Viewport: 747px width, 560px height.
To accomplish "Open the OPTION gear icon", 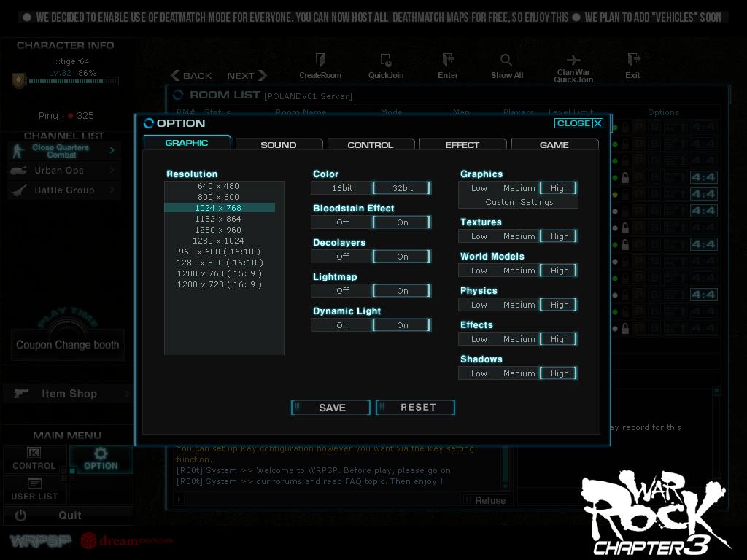I will [x=101, y=452].
